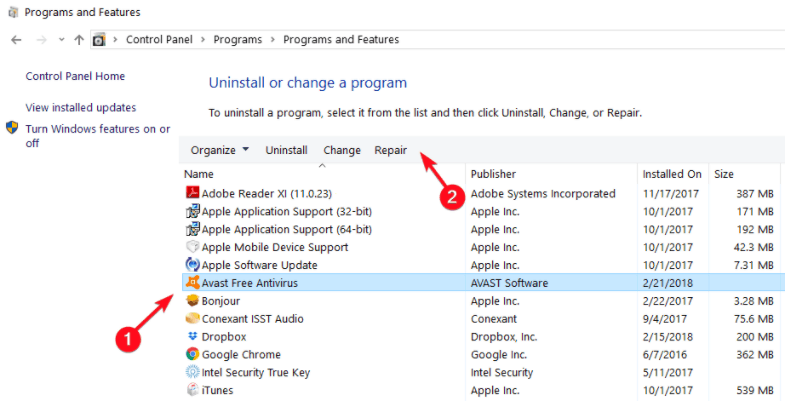Image resolution: width=791 pixels, height=420 pixels.
Task: Click Apple Mobile Device Support icon
Action: (192, 247)
